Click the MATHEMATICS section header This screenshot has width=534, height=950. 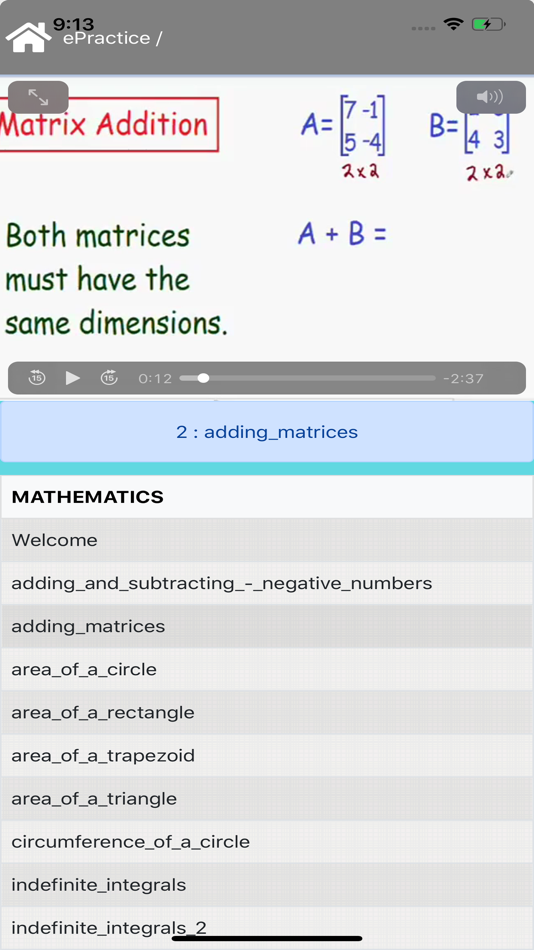[267, 497]
